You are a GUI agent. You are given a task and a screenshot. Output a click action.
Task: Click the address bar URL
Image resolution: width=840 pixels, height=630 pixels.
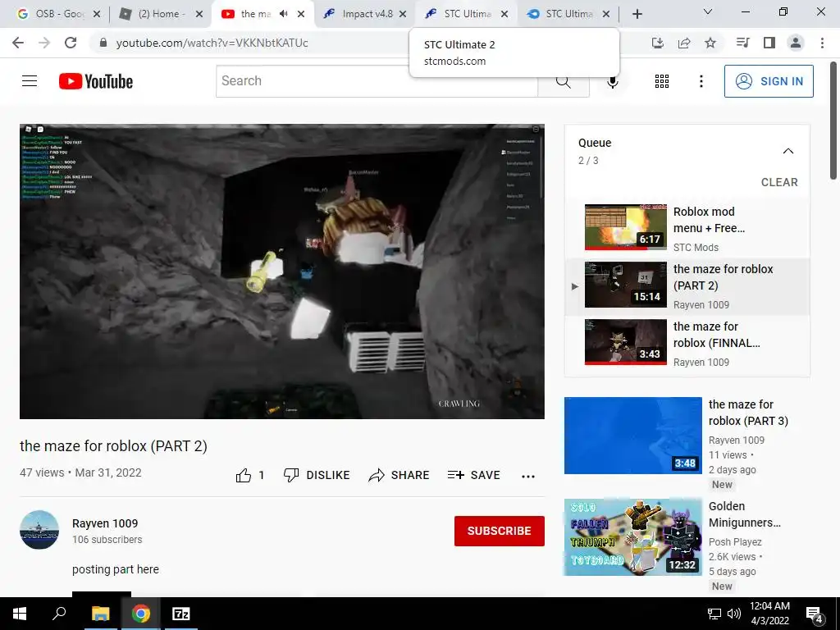tap(212, 43)
